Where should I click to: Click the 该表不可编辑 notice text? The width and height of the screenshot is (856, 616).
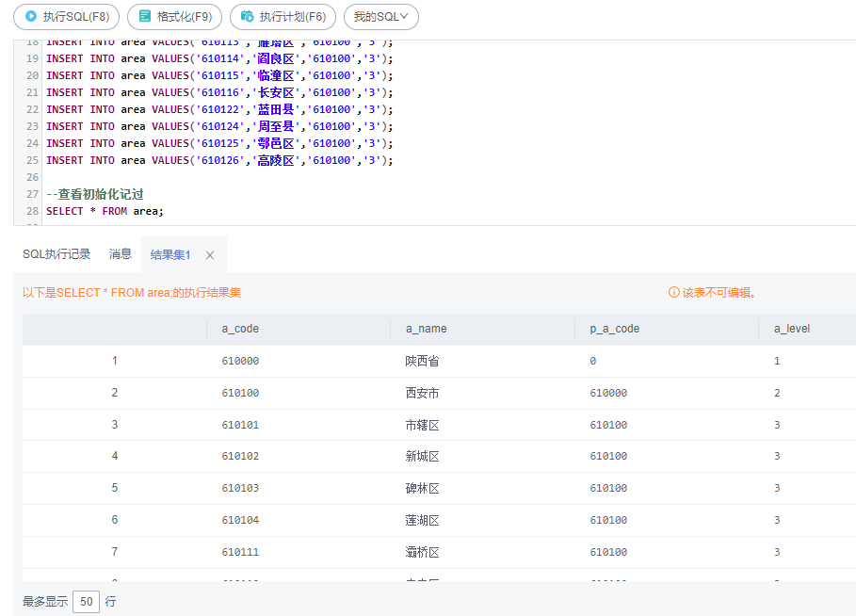coord(719,293)
